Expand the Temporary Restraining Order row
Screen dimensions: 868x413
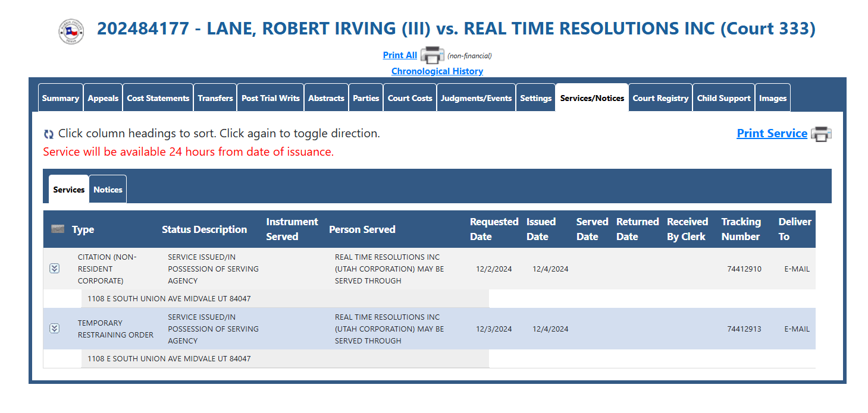[x=55, y=329]
